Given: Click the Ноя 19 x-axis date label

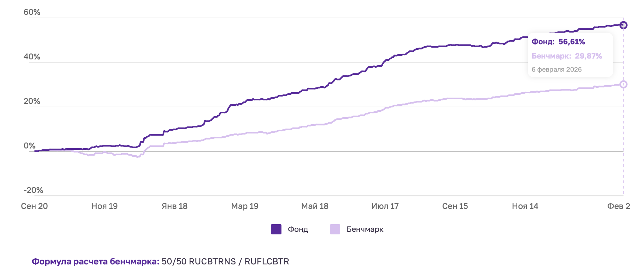Looking at the screenshot, I should click(104, 206).
